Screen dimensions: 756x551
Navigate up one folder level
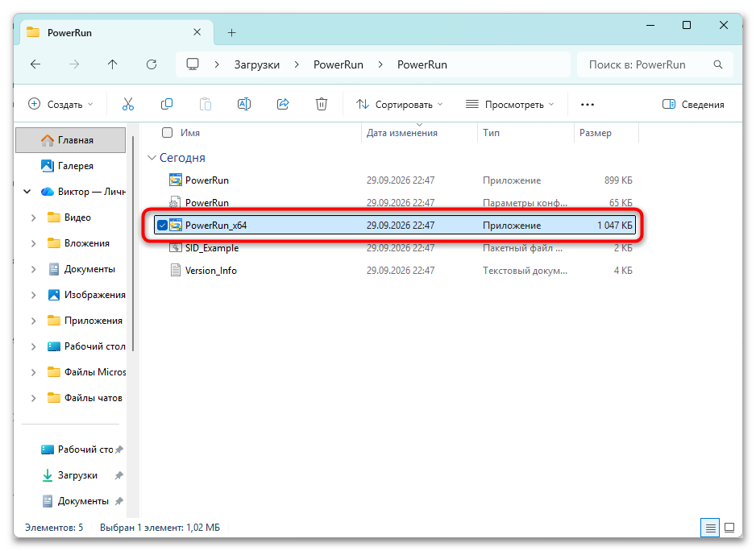coord(112,64)
